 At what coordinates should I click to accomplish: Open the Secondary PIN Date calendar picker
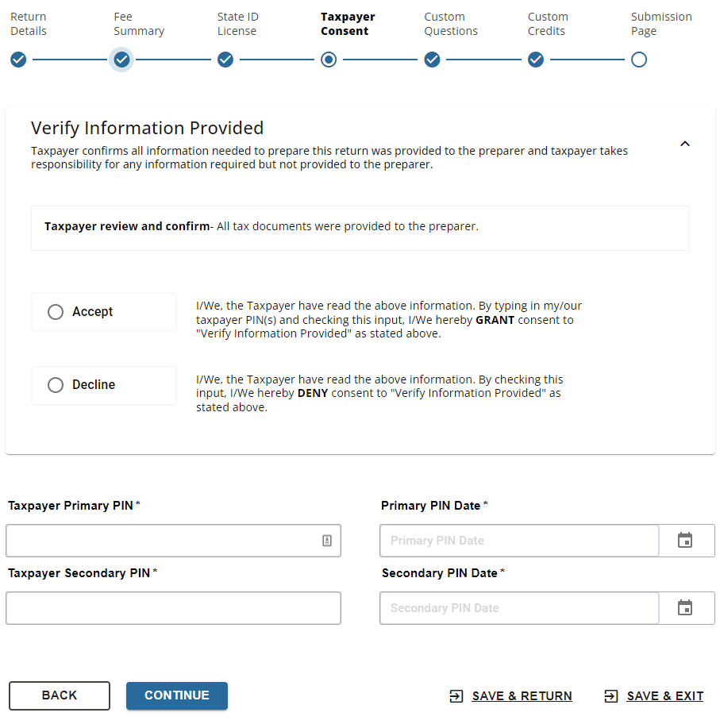(x=685, y=608)
